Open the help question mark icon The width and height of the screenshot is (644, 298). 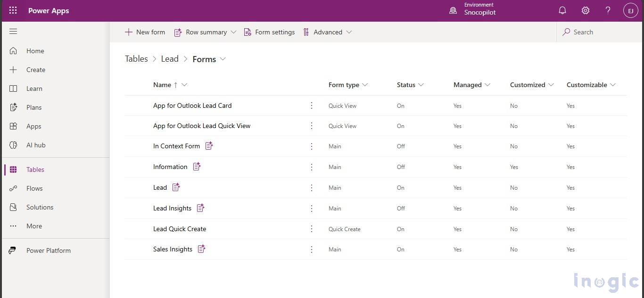click(x=608, y=10)
